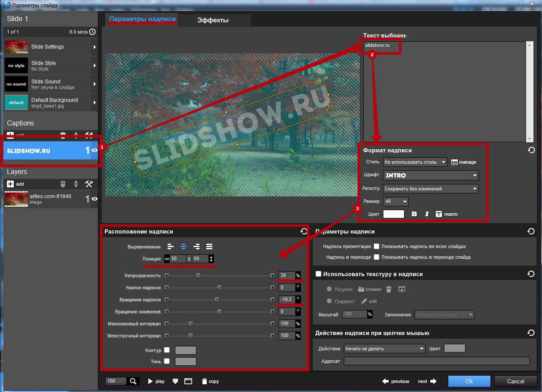The width and height of the screenshot is (542, 392).
Task: Align the caption text to the left
Action: point(171,247)
